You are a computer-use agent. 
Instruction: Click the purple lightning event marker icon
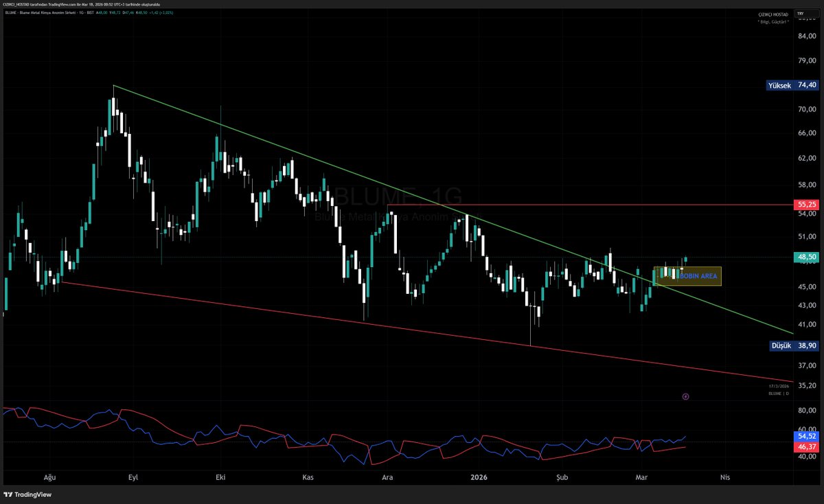coord(686,396)
